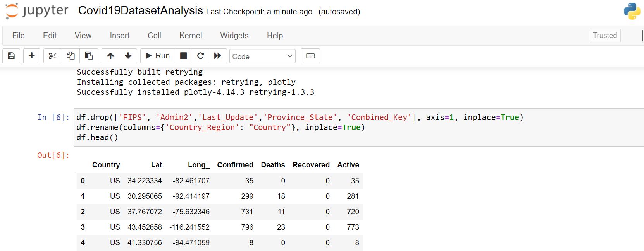Restart the kernel with circular arrow
This screenshot has height=251, width=644.
tap(200, 56)
